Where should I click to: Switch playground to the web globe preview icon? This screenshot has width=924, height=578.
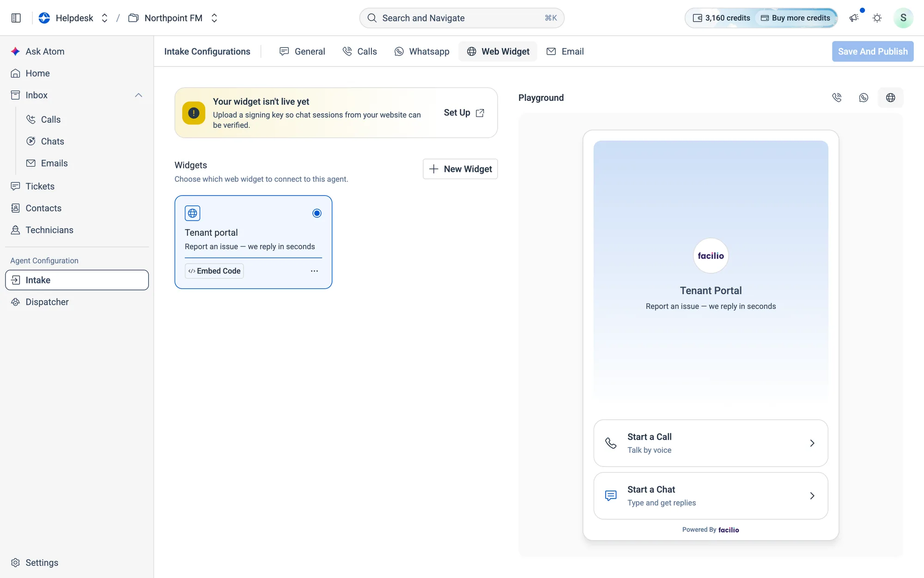point(890,98)
